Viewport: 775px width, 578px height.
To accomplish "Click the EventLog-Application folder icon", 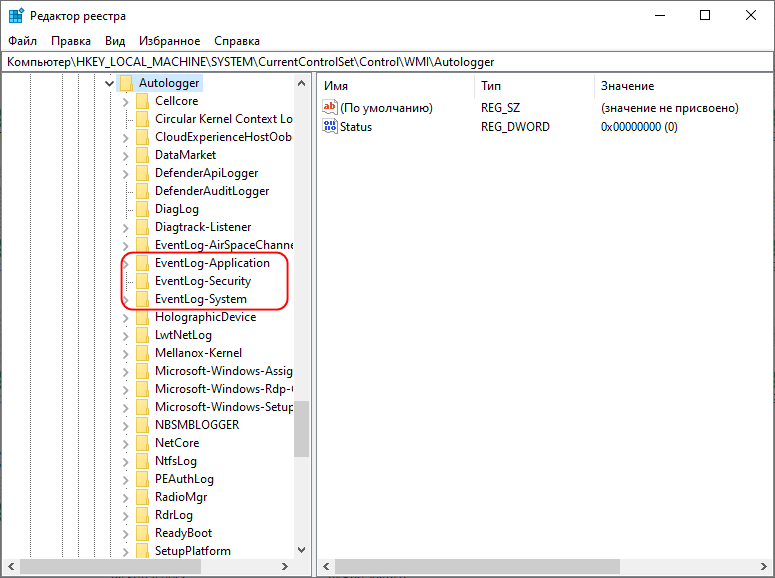I will (x=142, y=263).
